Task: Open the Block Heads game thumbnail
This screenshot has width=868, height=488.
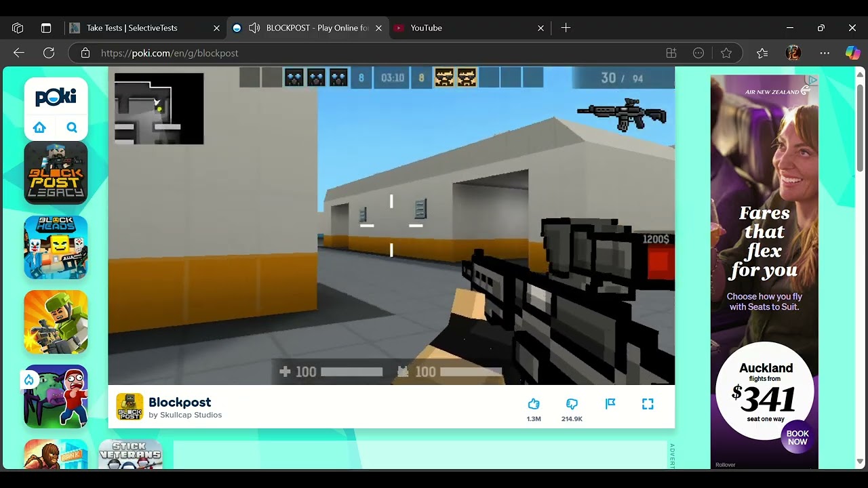Action: pos(56,247)
